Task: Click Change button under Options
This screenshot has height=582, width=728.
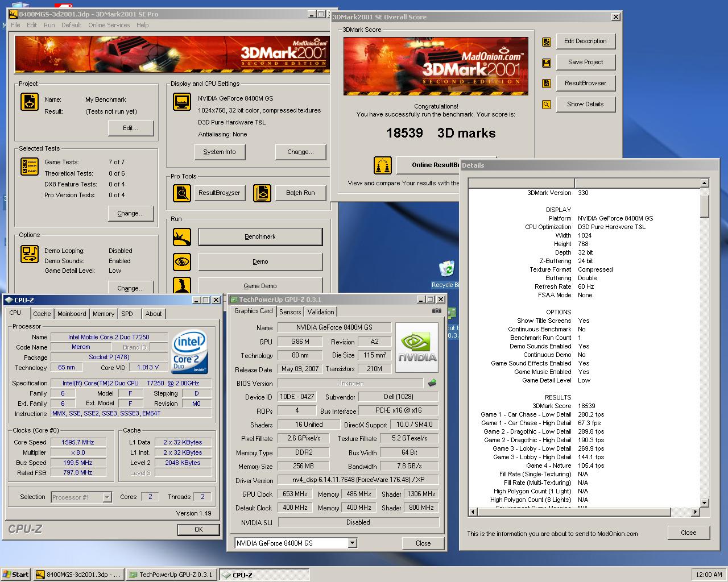Action: point(131,288)
